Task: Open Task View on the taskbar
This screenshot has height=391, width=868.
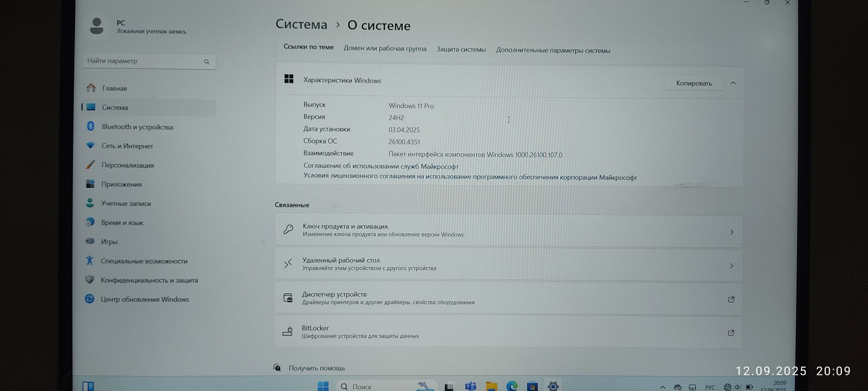Action: (449, 386)
